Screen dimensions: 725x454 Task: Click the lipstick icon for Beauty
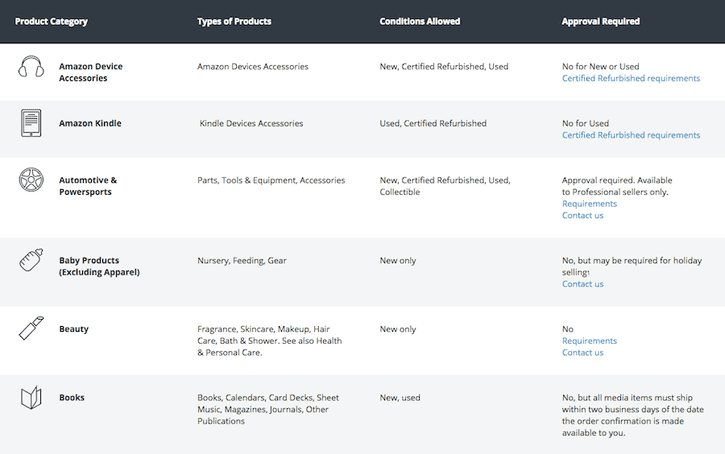32,328
